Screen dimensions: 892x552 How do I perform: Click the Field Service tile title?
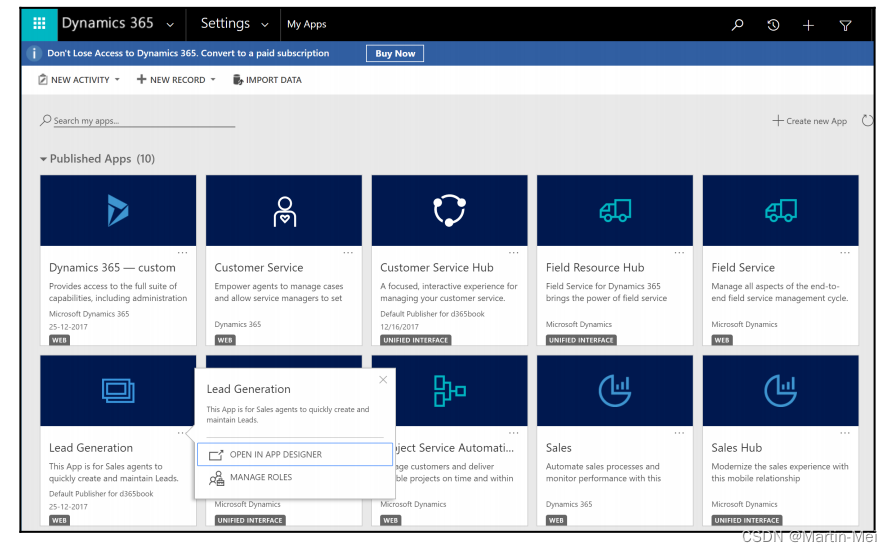tap(743, 267)
